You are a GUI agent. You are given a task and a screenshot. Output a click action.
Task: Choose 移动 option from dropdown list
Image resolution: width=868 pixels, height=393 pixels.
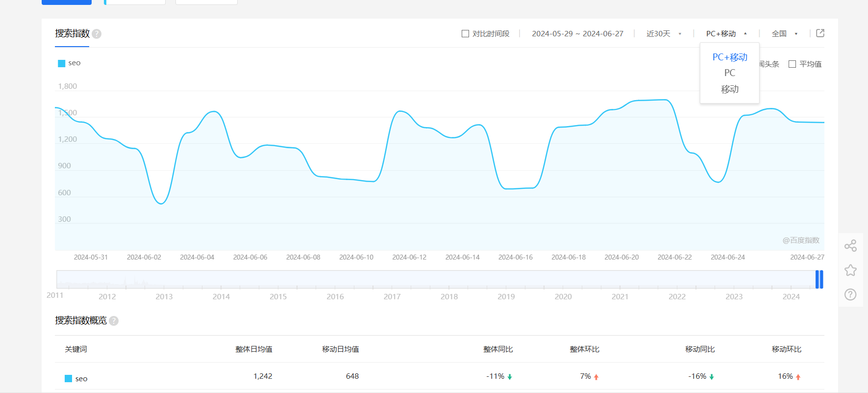729,89
